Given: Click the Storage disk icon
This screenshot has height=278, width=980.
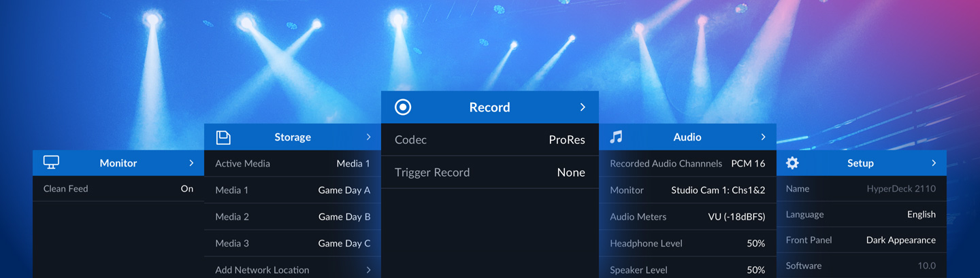Looking at the screenshot, I should (223, 137).
